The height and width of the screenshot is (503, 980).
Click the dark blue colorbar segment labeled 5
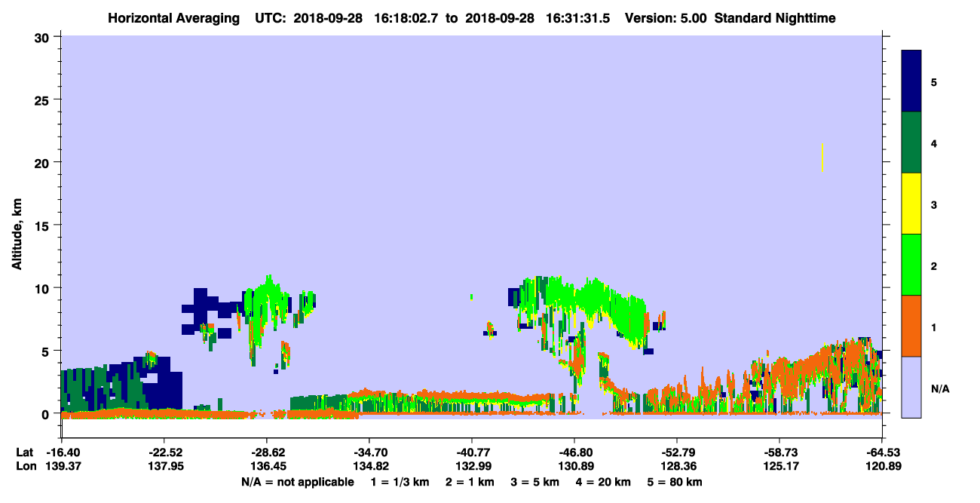(911, 81)
